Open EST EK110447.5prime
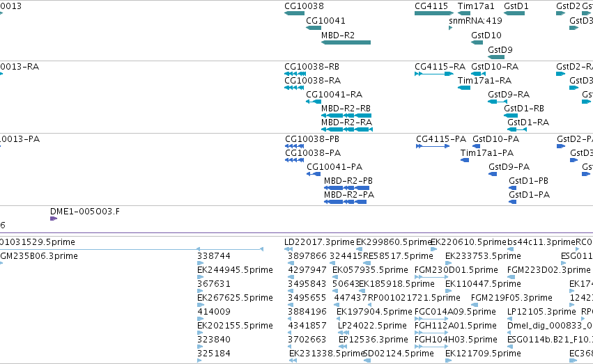This screenshot has width=593, height=364. [483, 285]
